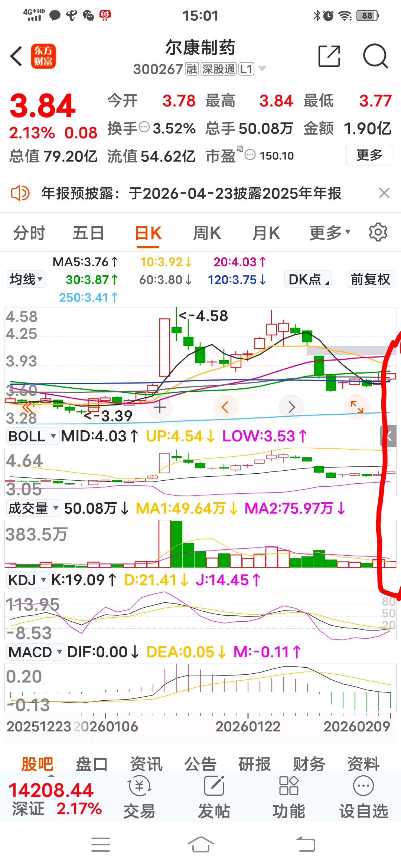401x868 pixels.
Task: Tap the L1 level tag
Action: (x=246, y=69)
